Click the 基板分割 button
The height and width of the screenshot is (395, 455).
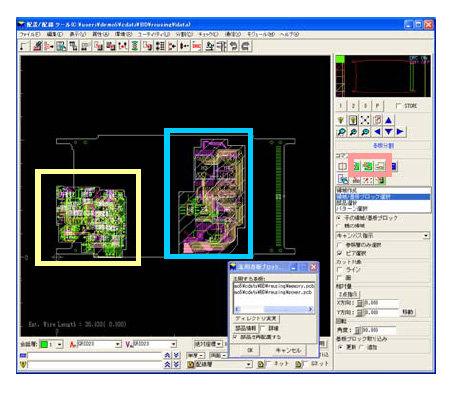pos(383,146)
